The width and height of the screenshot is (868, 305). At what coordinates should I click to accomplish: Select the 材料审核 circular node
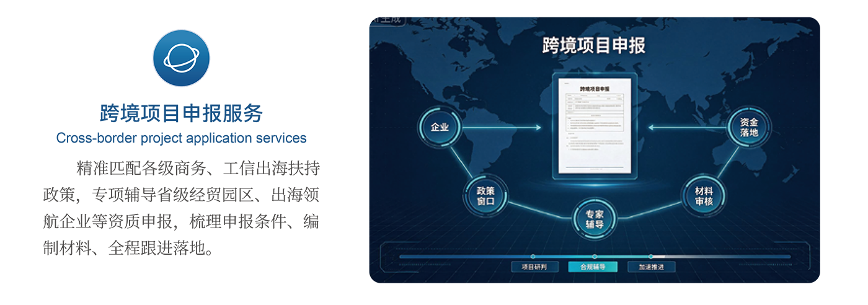(704, 196)
